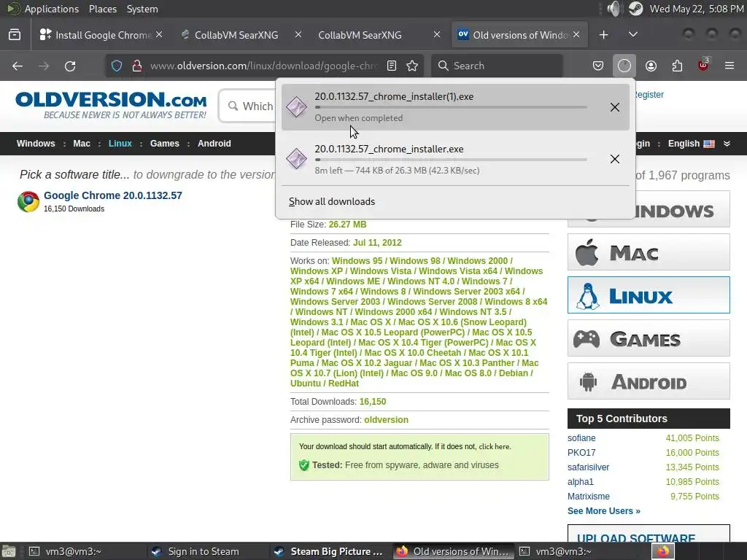Close the Old versions of Windows tab
747x560 pixels.
coord(576,35)
